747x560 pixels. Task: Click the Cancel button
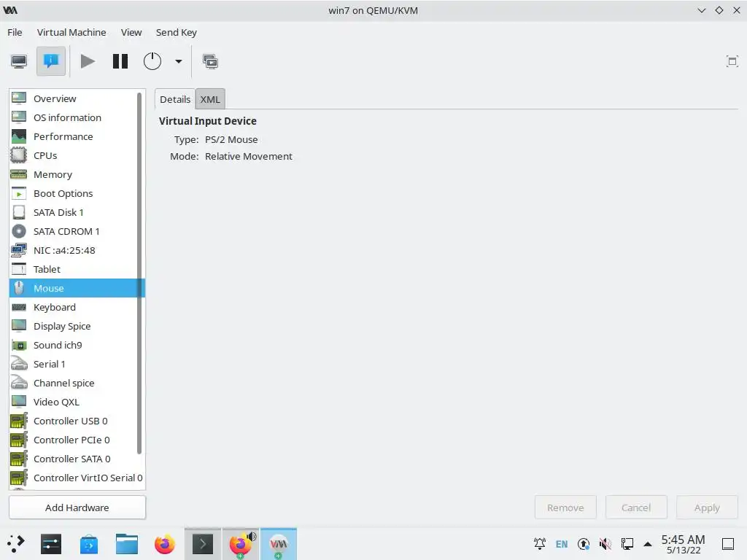pos(636,507)
